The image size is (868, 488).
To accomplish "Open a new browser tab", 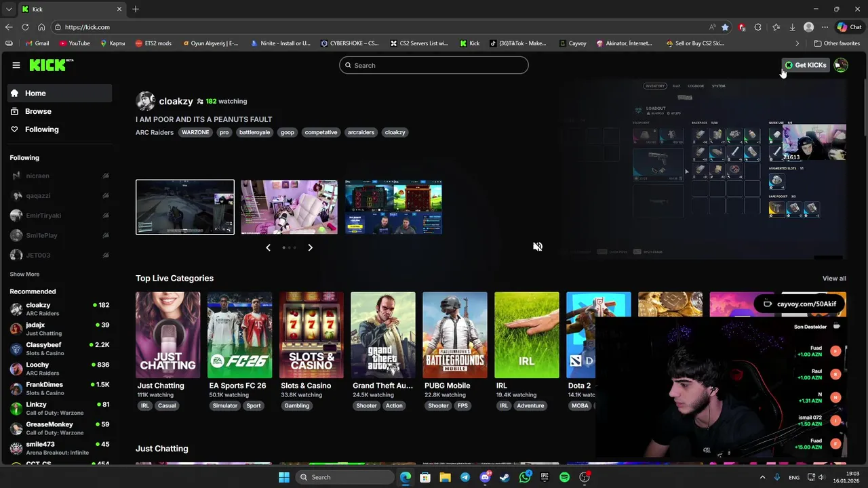I will [x=136, y=9].
